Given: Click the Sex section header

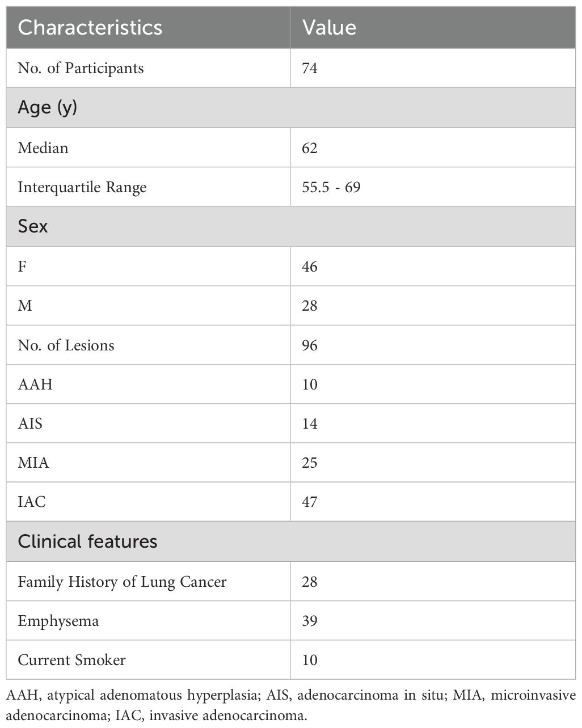Looking at the screenshot, I should click(x=33, y=226).
